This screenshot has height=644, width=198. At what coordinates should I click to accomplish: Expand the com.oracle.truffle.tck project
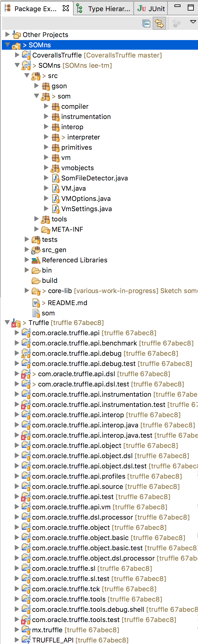pos(17,589)
